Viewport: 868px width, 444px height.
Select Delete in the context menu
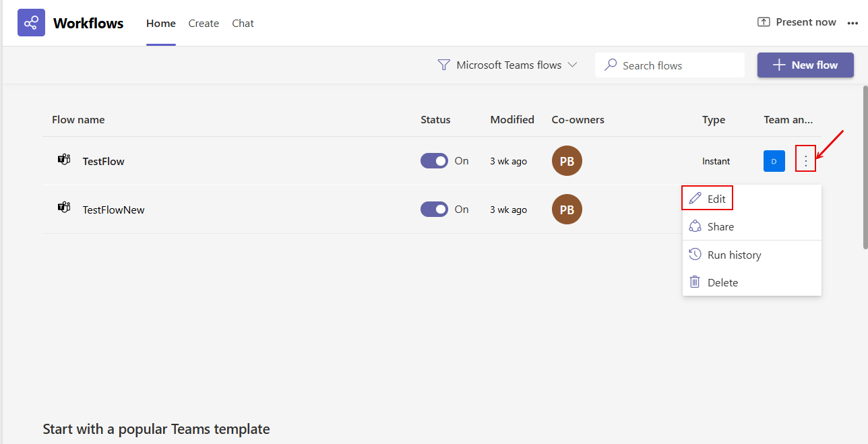click(722, 282)
